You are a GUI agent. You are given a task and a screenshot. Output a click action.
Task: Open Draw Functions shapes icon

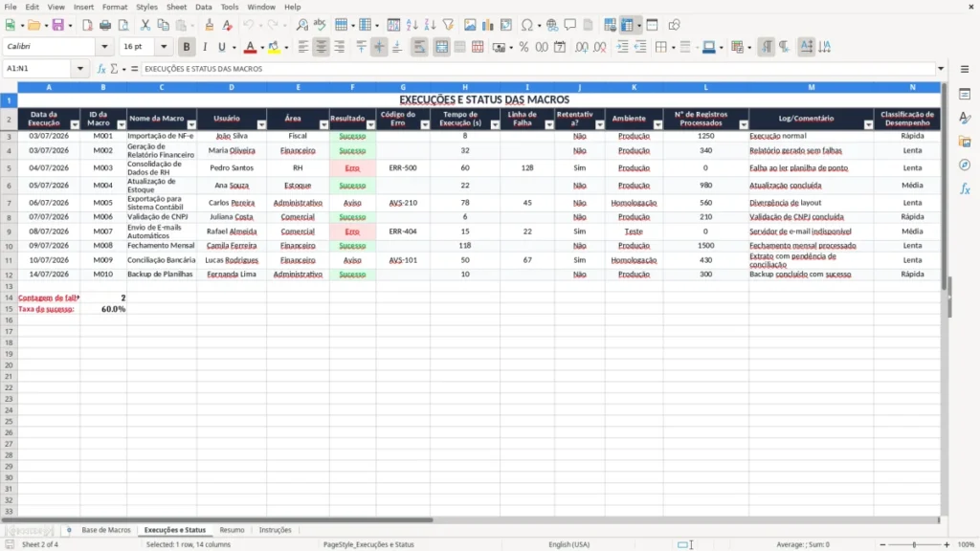coord(674,25)
